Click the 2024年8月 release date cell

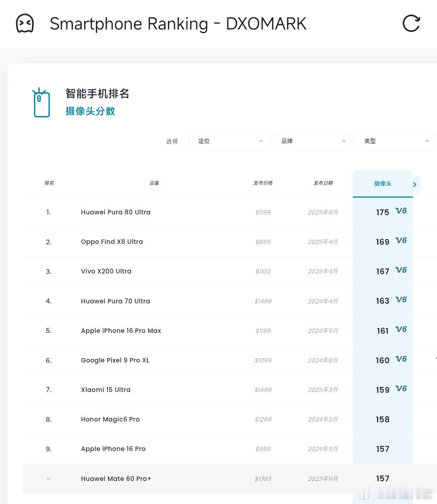tap(323, 360)
